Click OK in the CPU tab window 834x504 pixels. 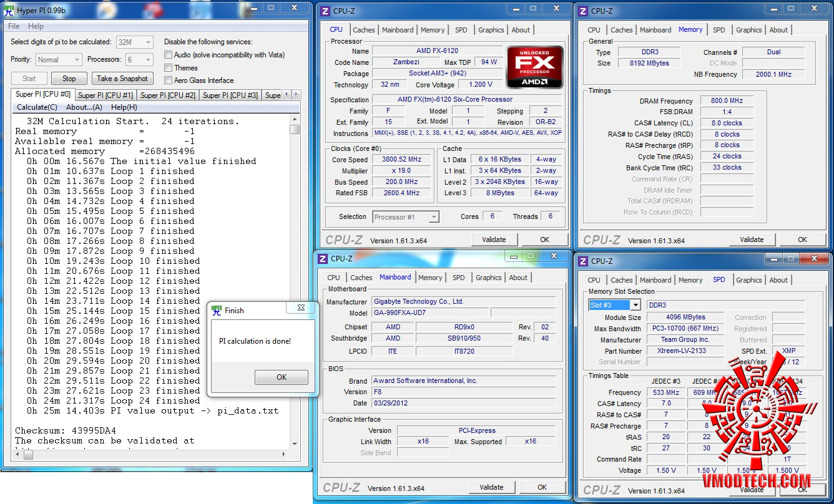coord(545,240)
